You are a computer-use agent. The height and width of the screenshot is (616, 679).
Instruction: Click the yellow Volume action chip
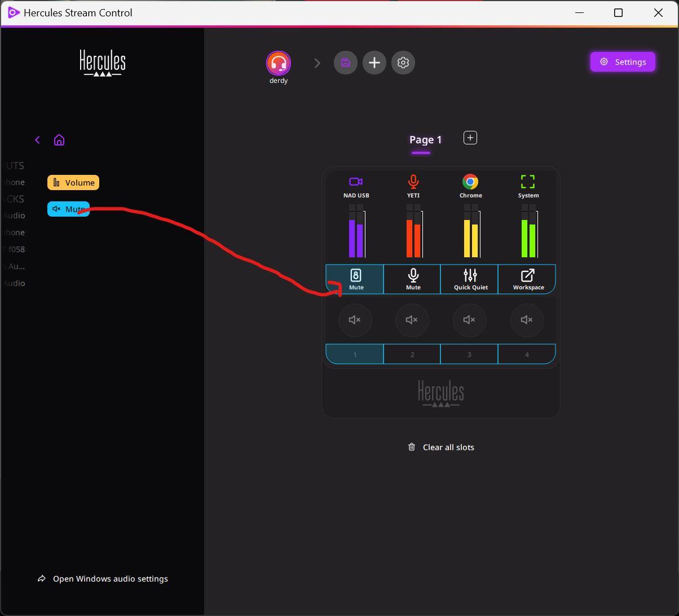tap(73, 183)
